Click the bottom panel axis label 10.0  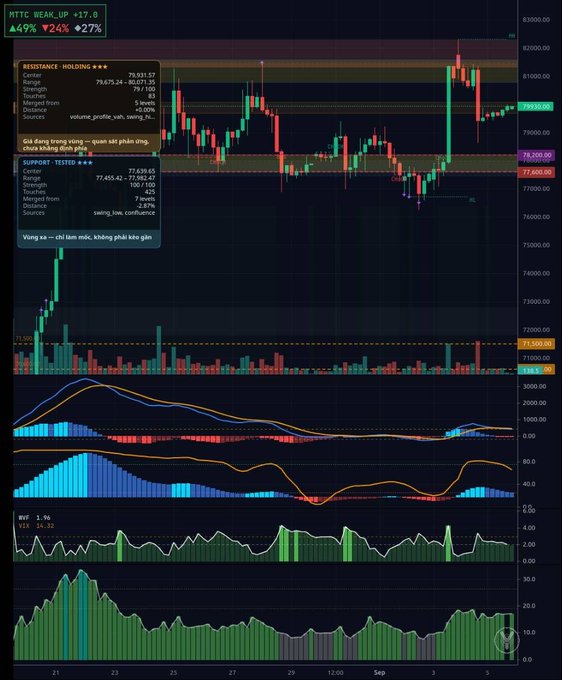[529, 632]
